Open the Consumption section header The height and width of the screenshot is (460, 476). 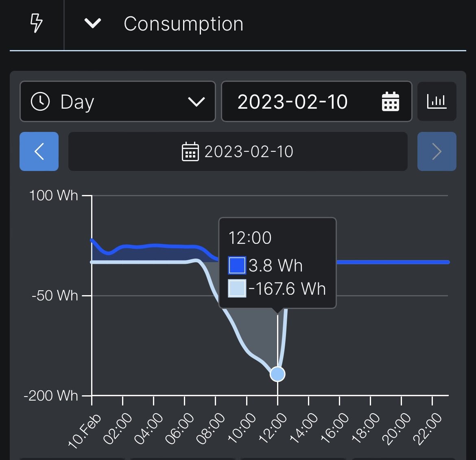click(183, 24)
